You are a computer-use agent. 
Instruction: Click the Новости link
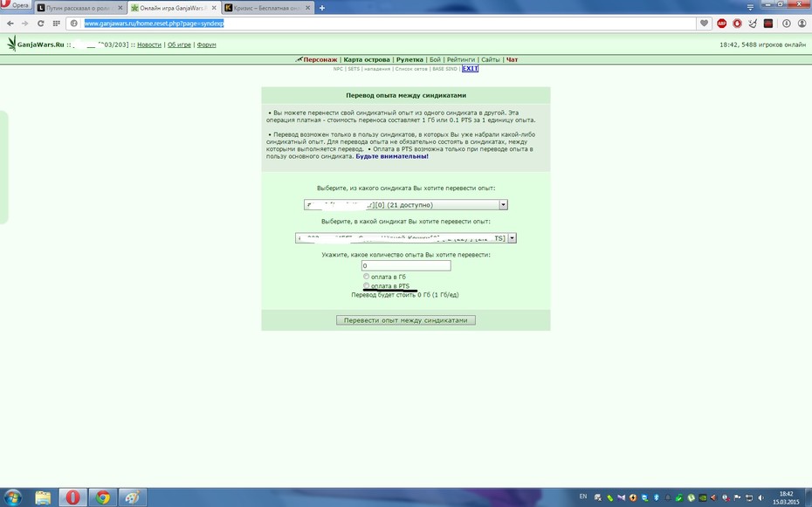point(149,45)
